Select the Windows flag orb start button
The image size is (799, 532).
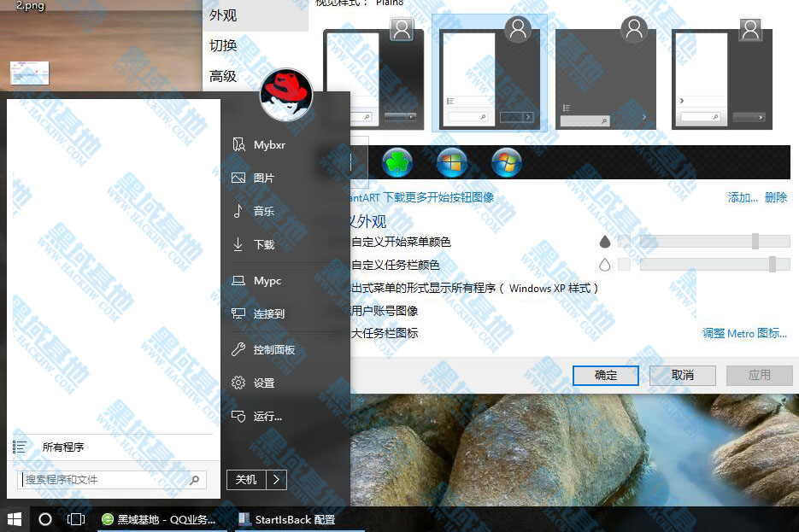point(451,163)
